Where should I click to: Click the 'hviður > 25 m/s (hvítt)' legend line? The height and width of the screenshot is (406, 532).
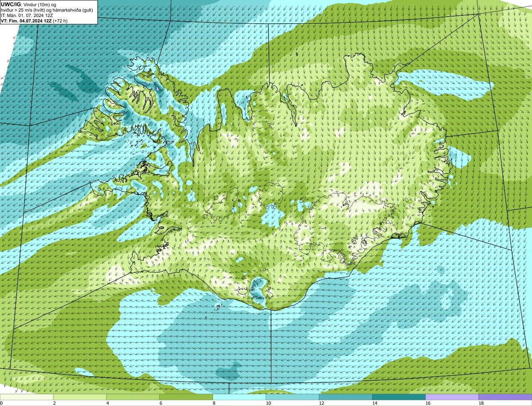pos(47,10)
